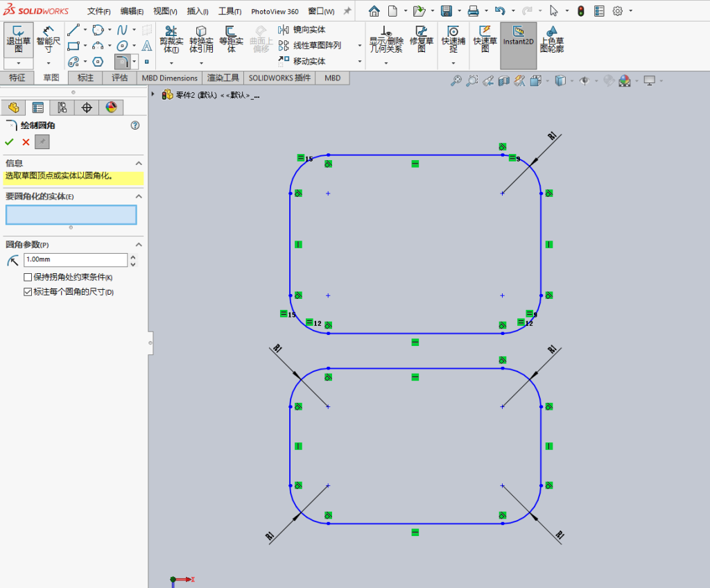Activate the Sketch Text (A) tool
710x588 pixels.
point(147,46)
